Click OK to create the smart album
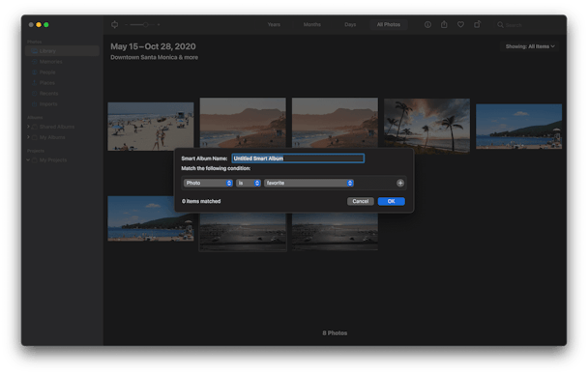Image resolution: width=588 pixels, height=374 pixels. pos(391,201)
